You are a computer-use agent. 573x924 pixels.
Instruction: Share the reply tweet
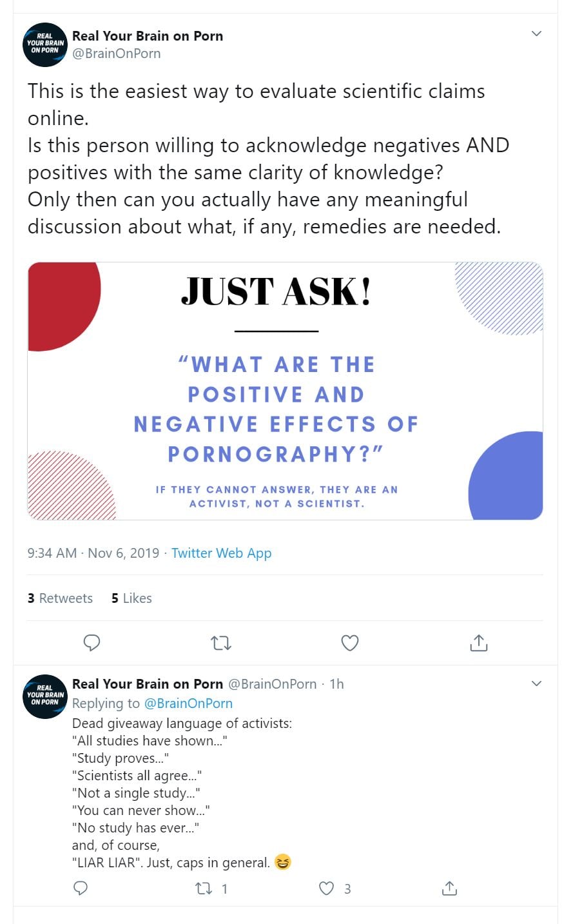coord(449,889)
